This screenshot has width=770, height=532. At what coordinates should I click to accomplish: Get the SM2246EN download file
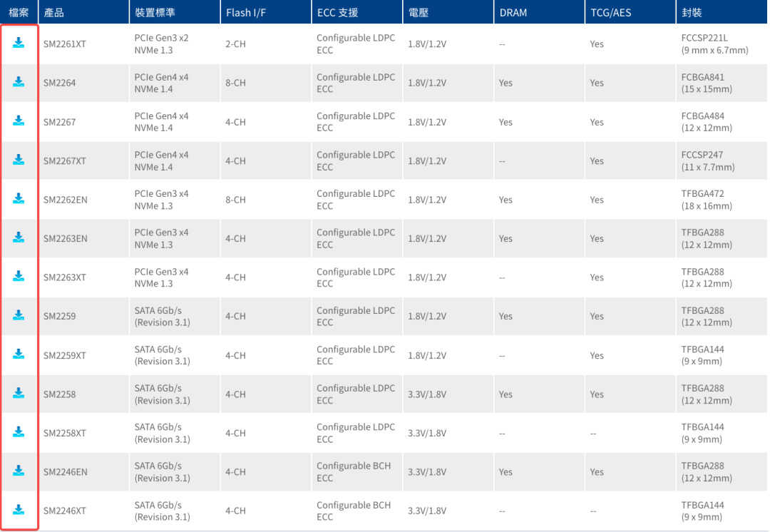pyautogui.click(x=19, y=470)
